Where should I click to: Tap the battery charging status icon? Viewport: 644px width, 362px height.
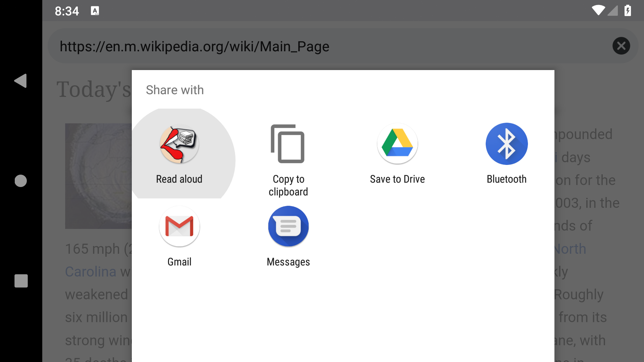628,10
